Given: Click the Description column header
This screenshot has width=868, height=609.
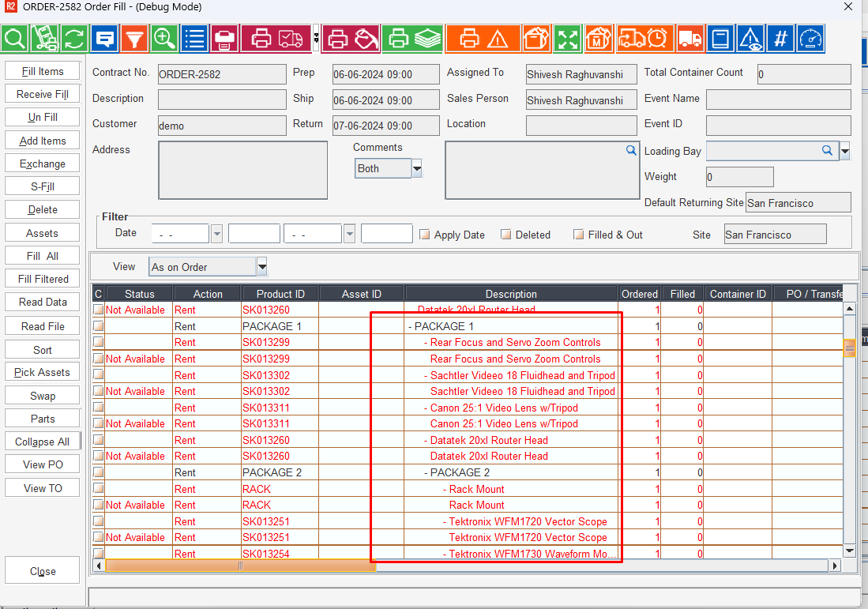Looking at the screenshot, I should pos(511,294).
